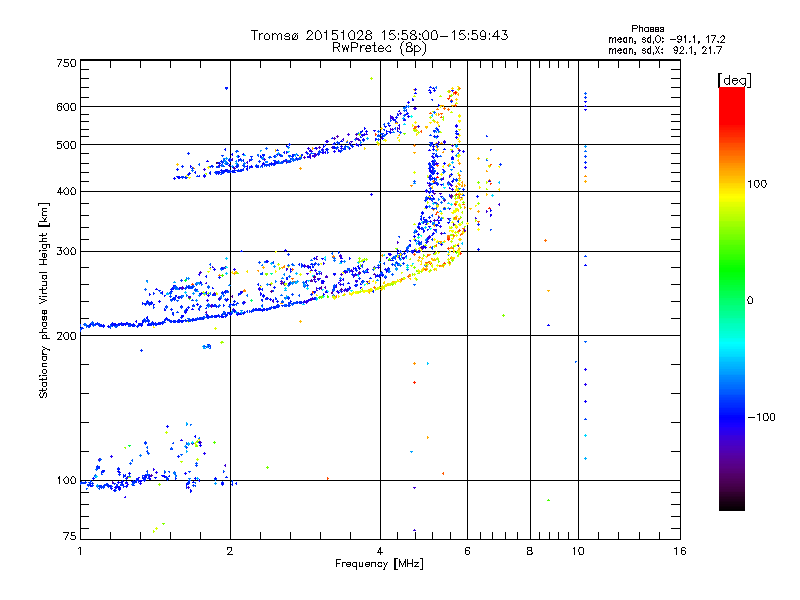This screenshot has height=600, width=800.
Task: Click the plot title 'Tromsø 20151028 15:58:00-15:59:43'
Action: pos(379,35)
